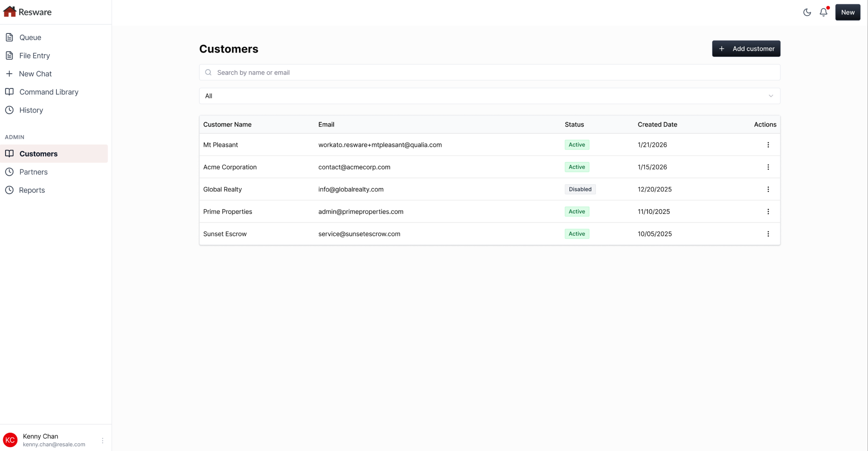Viewport: 868px width, 451px height.
Task: Open the Queue page in the sidebar
Action: click(x=54, y=37)
